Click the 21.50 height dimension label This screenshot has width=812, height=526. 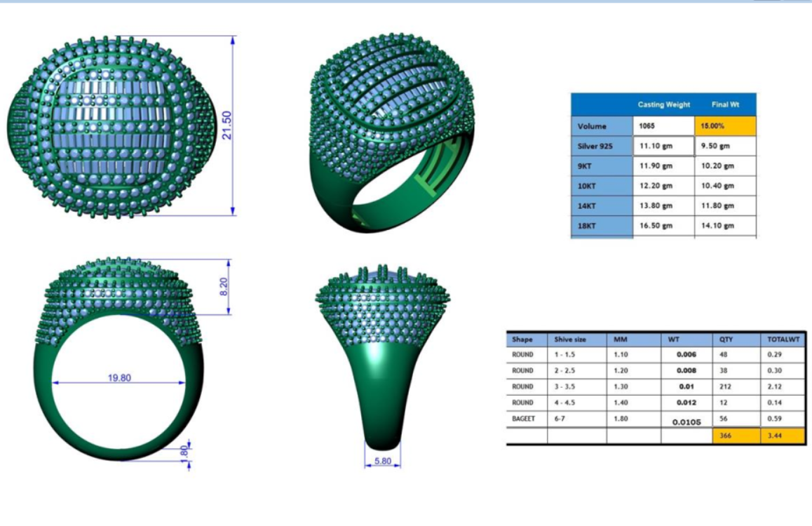pos(227,125)
